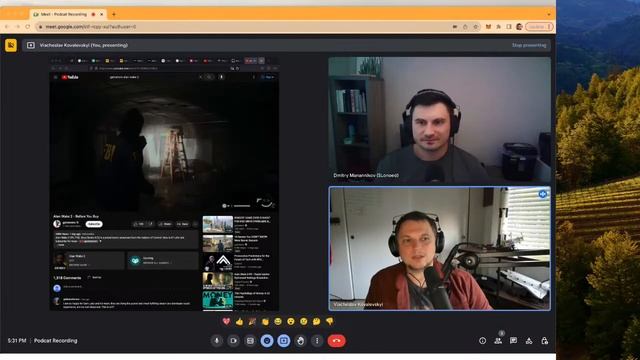Open the in-call chat panel
This screenshot has height=360, width=640.
point(513,340)
